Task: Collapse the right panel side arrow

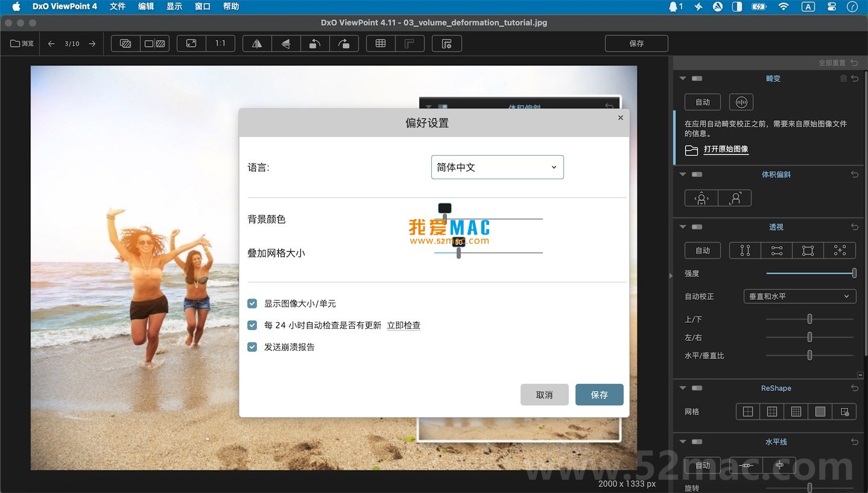Action: (x=671, y=276)
